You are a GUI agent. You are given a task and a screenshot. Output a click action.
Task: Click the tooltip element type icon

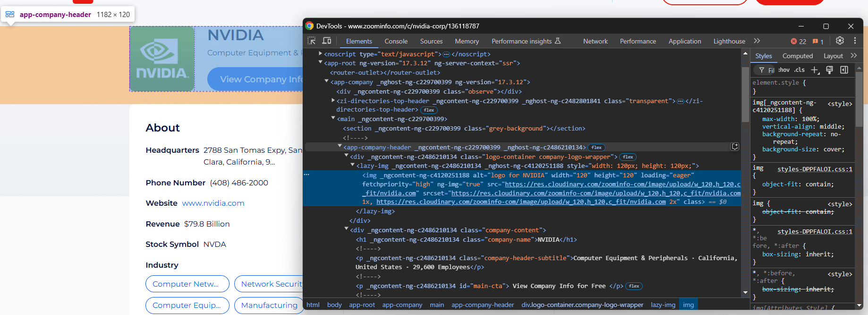10,14
